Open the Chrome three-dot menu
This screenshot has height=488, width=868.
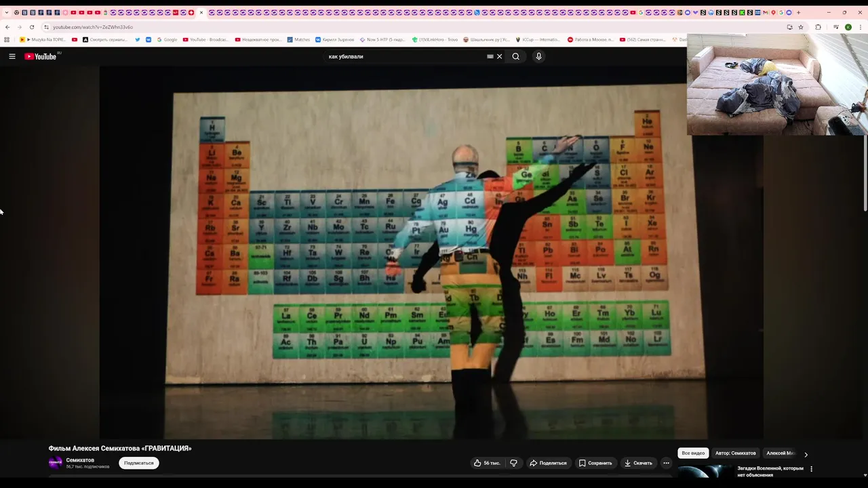[860, 27]
